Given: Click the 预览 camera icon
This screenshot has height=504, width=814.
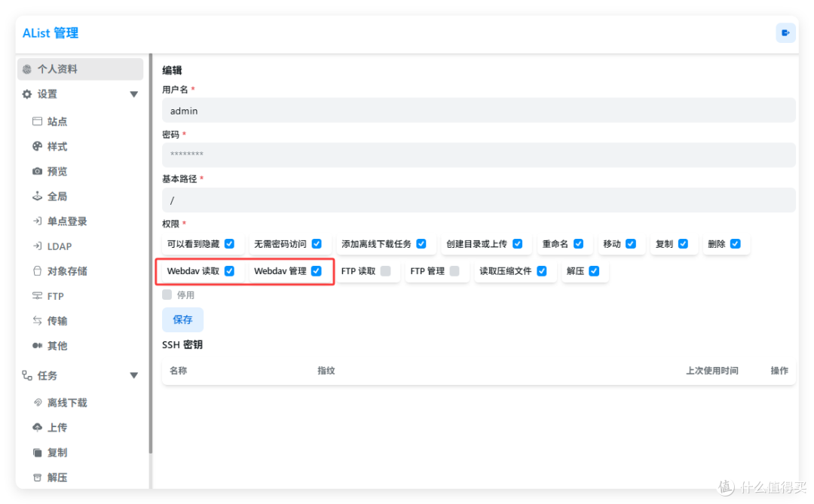Looking at the screenshot, I should click(x=37, y=171).
